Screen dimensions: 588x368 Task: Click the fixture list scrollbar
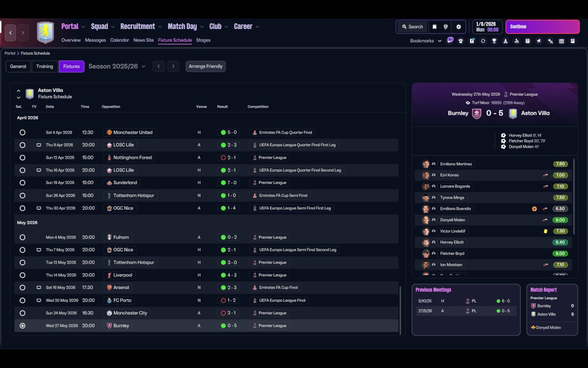(x=400, y=310)
